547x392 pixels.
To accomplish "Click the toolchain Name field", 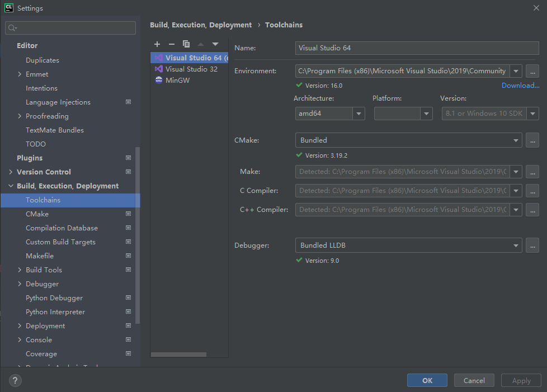I will (x=417, y=48).
